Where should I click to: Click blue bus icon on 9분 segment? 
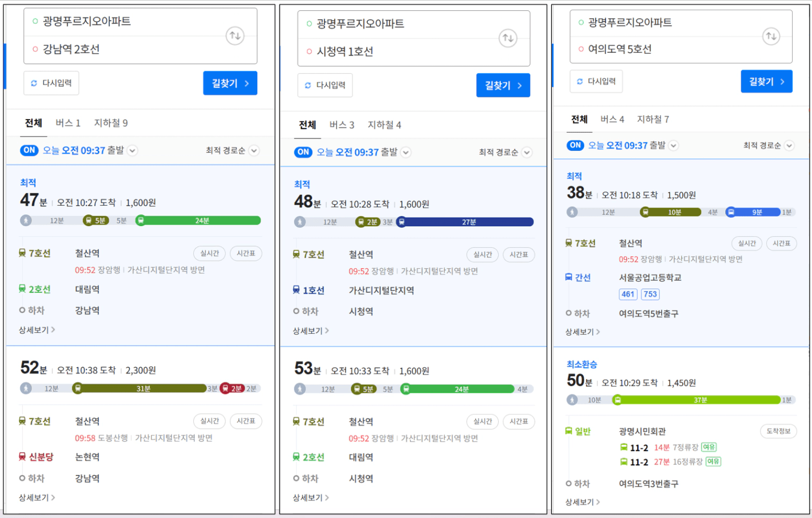(x=731, y=212)
